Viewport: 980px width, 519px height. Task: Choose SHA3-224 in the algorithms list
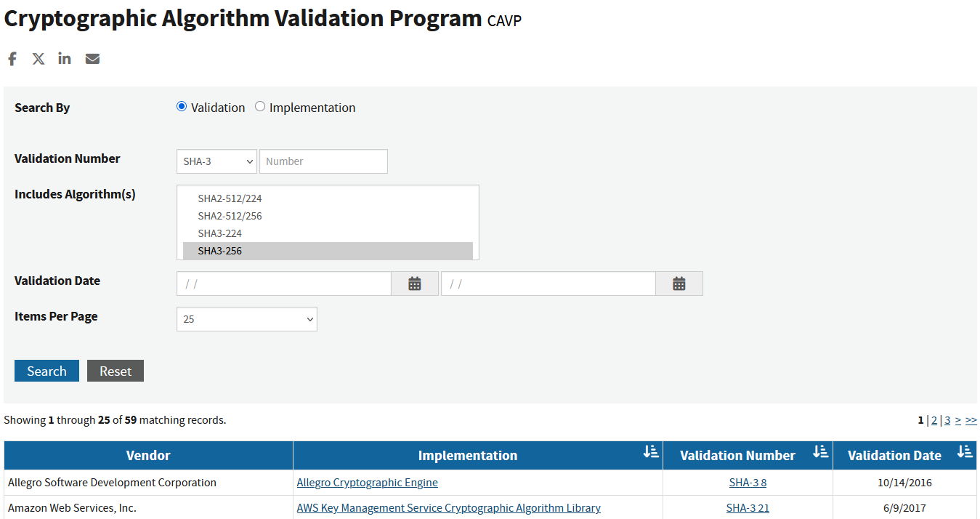point(220,233)
